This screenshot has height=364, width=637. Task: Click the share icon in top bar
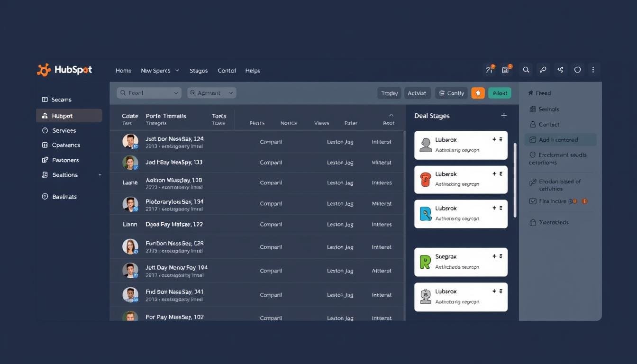(x=560, y=70)
